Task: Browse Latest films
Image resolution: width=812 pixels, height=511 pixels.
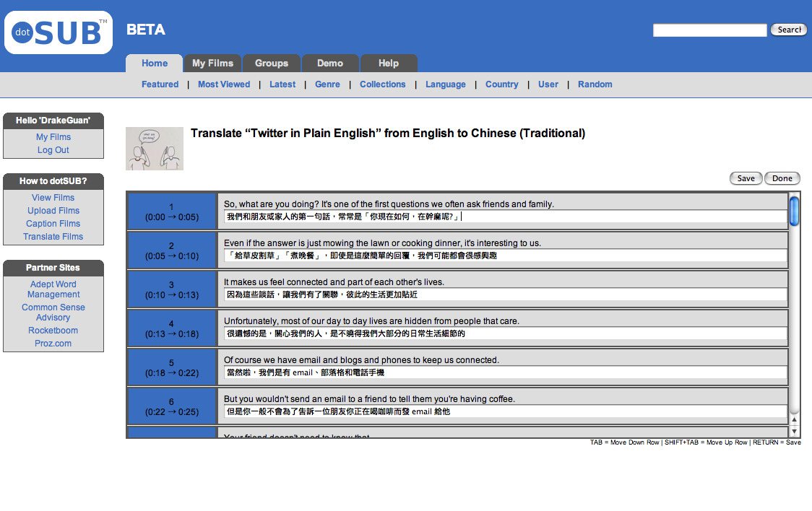Action: 282,84
